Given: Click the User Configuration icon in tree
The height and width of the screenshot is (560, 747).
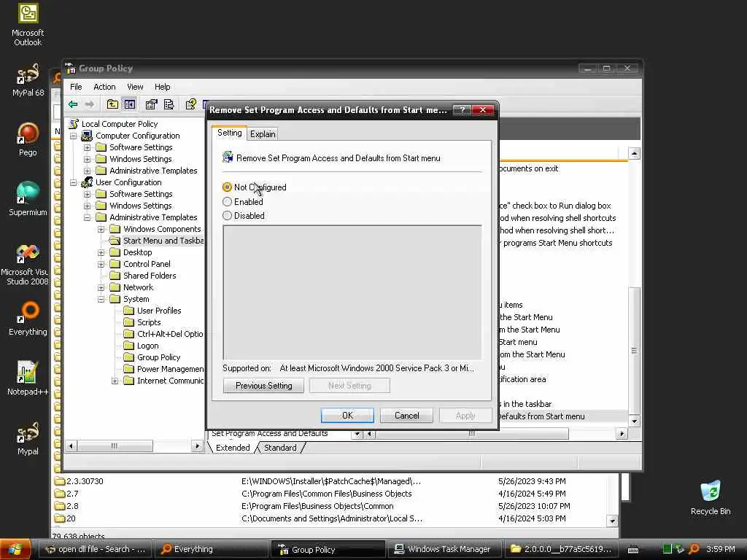Looking at the screenshot, I should (87, 182).
